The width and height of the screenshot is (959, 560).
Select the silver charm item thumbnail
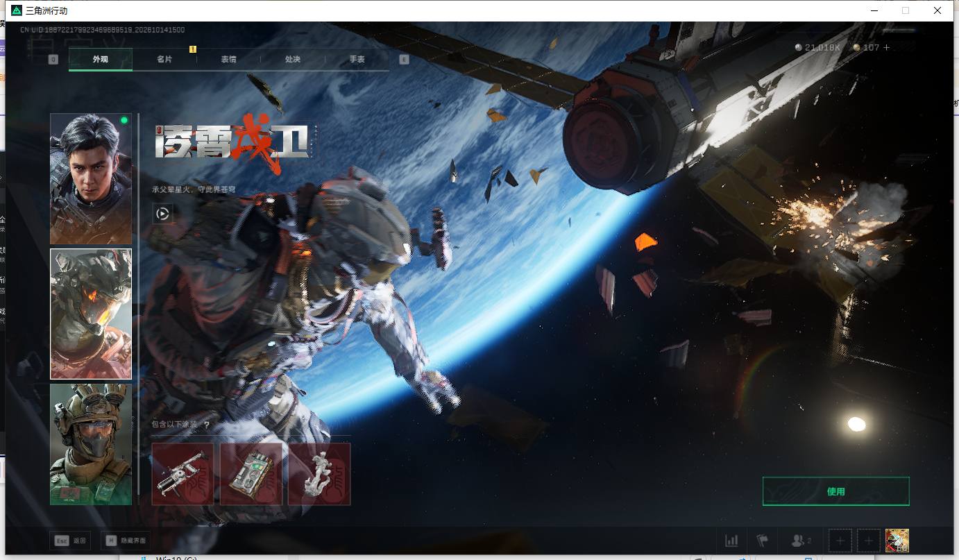tap(319, 474)
